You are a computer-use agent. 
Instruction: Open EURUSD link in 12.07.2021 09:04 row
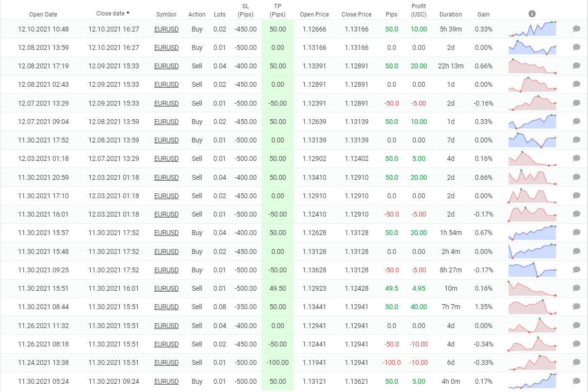point(166,122)
